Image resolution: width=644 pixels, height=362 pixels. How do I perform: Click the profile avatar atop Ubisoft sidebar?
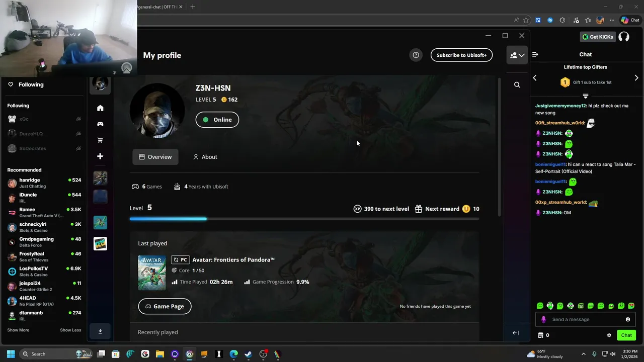coord(100,84)
